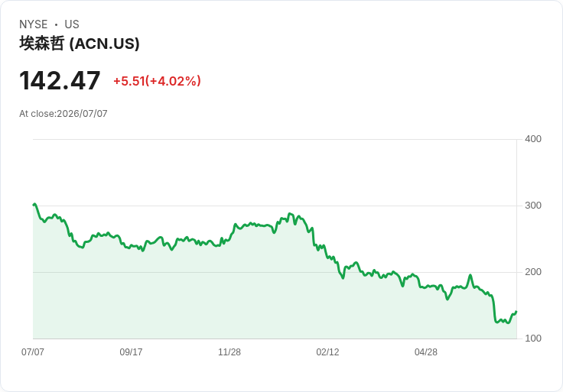The width and height of the screenshot is (563, 392).
Task: Click the 100 y-axis label
Action: point(533,339)
